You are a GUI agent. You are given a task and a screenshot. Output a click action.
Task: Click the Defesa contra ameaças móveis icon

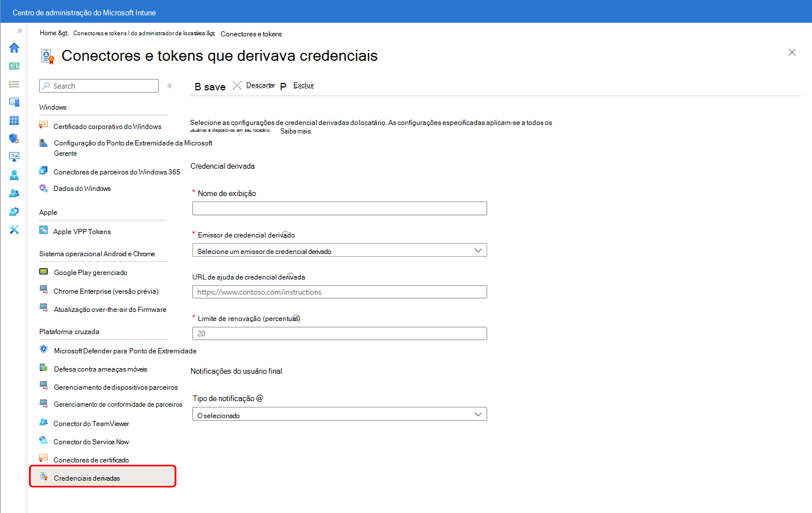43,368
